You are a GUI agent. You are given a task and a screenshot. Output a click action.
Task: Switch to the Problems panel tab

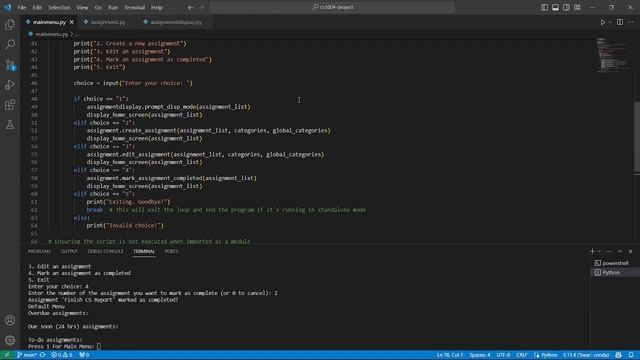point(40,251)
